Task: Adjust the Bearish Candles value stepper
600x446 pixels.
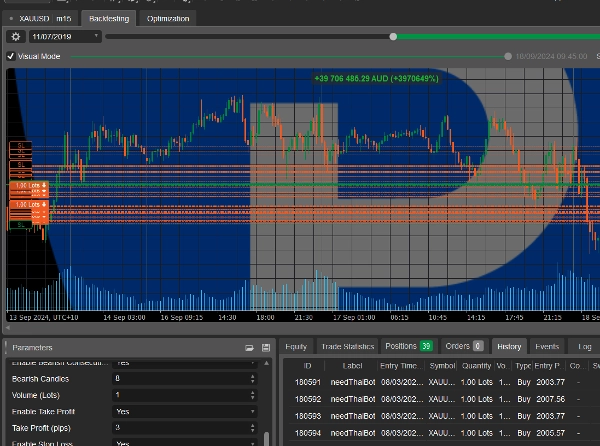Action: (252, 379)
